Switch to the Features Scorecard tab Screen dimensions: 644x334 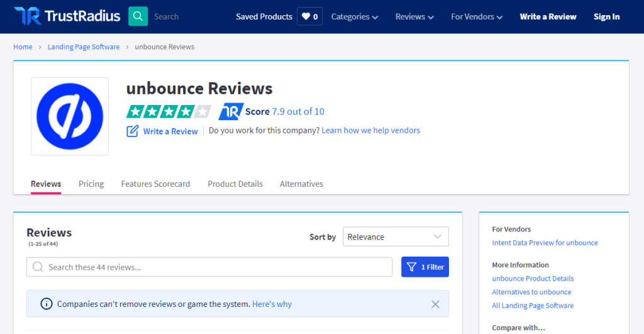click(155, 184)
